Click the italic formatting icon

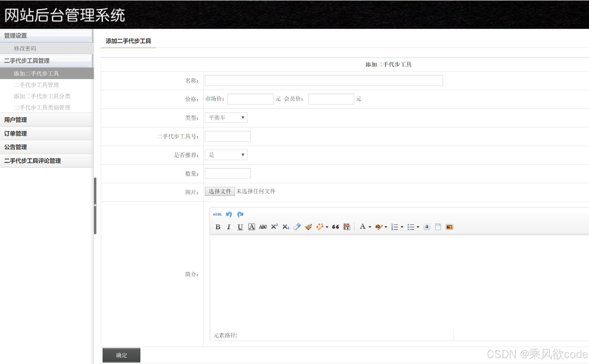[229, 227]
